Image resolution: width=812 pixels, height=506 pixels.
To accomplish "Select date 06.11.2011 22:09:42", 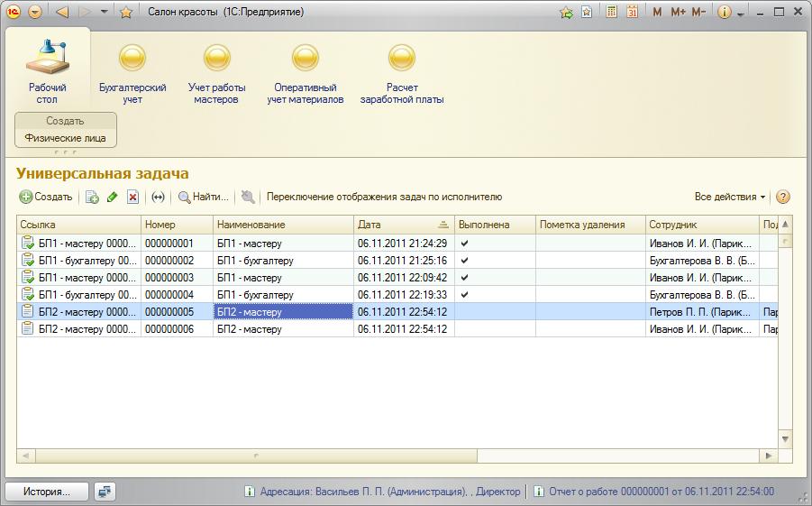I will pyautogui.click(x=404, y=278).
